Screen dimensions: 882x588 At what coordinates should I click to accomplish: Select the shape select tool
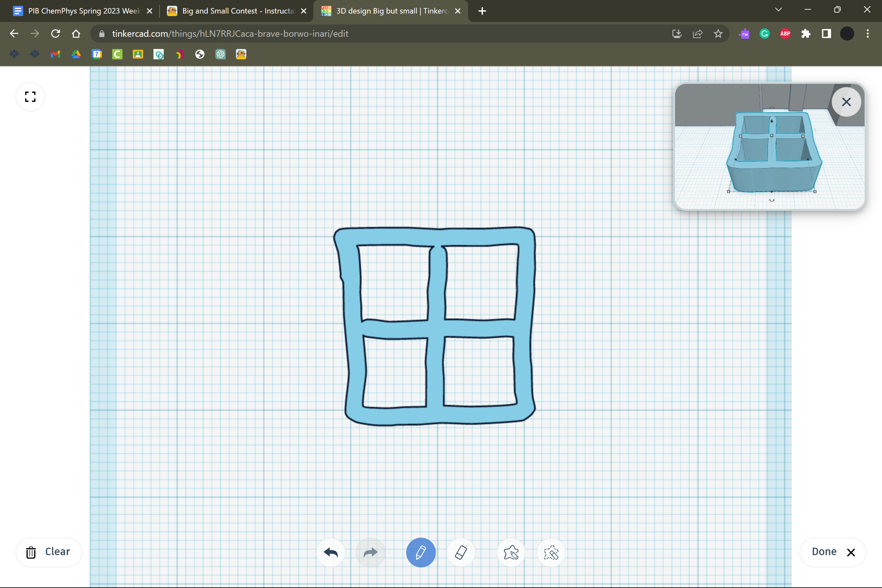511,552
